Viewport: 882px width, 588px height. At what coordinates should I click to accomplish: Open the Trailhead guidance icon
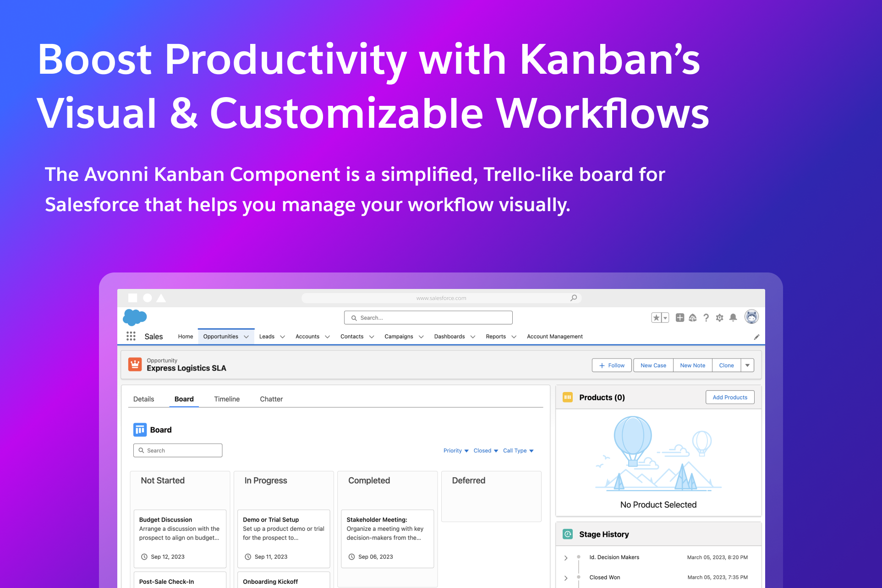(693, 318)
